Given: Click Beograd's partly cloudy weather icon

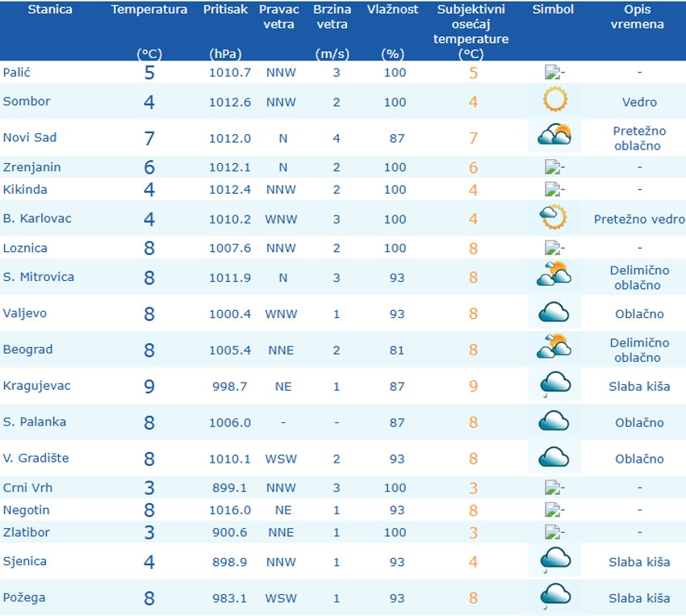Looking at the screenshot, I should pos(554,348).
